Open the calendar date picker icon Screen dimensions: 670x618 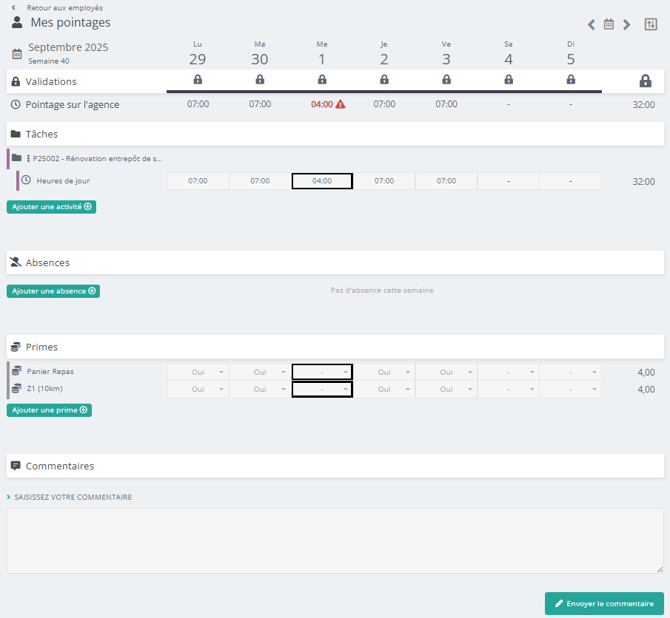tap(608, 25)
